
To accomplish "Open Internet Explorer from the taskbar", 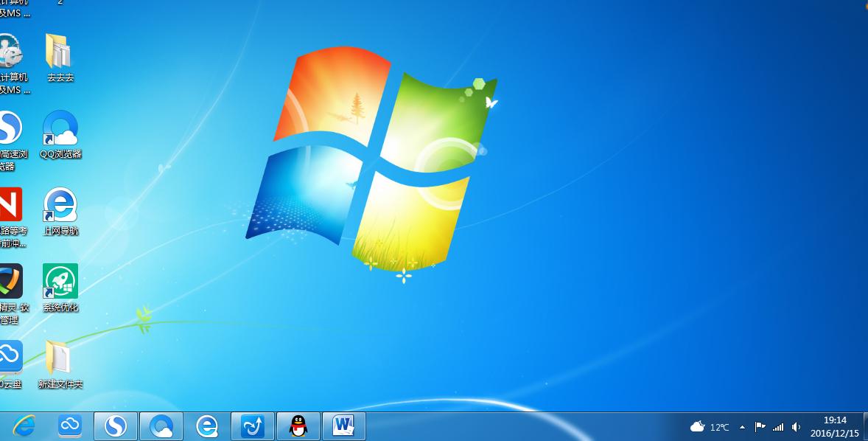I will (x=24, y=426).
